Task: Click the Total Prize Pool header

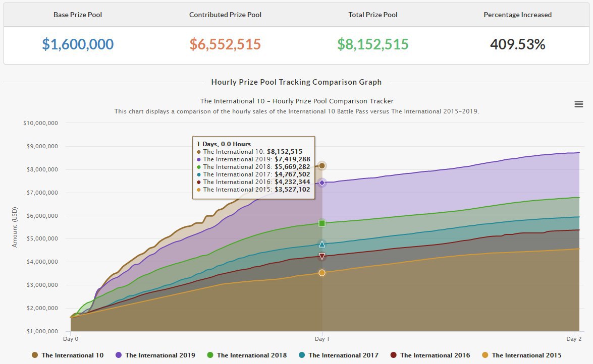Action: coord(373,15)
